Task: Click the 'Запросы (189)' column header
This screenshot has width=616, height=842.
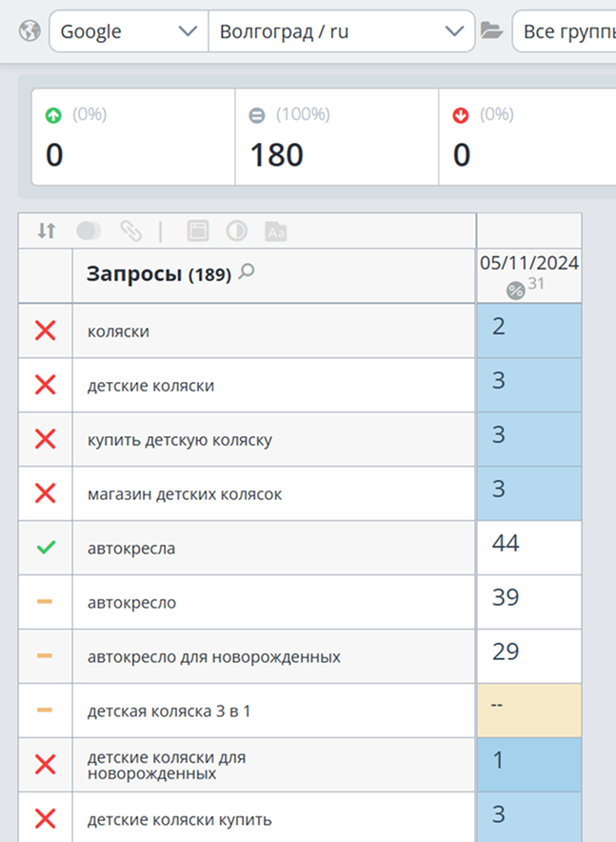Action: point(159,275)
